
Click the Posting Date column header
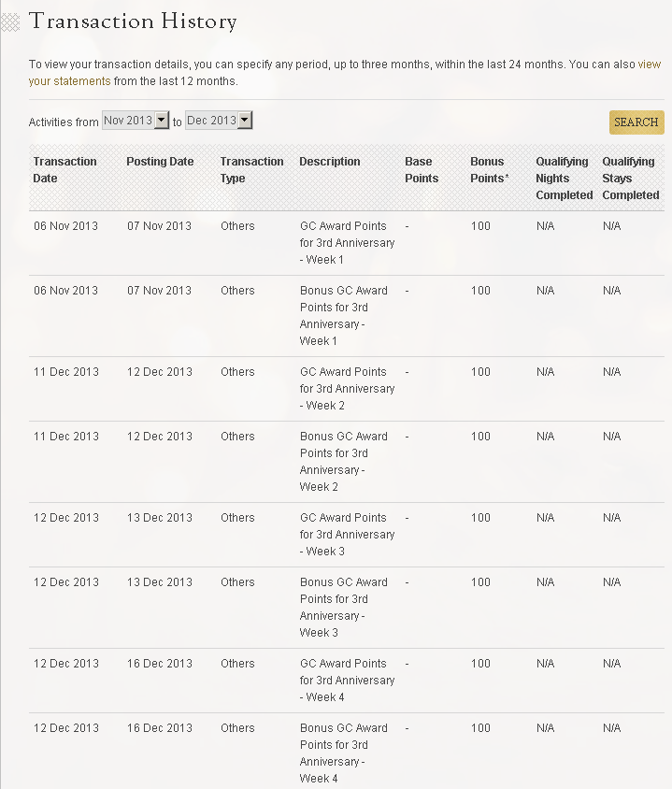pyautogui.click(x=160, y=162)
